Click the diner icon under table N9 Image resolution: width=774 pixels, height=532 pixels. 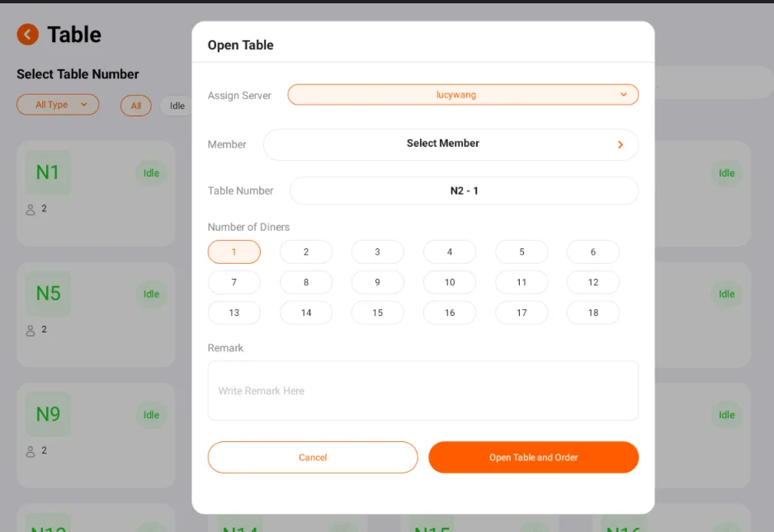point(30,451)
